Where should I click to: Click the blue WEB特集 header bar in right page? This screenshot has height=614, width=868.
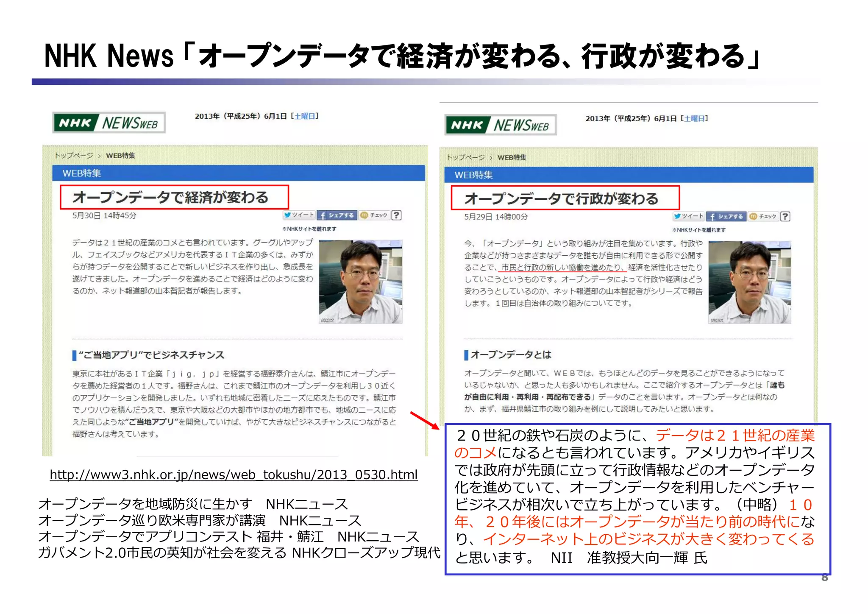(x=629, y=175)
